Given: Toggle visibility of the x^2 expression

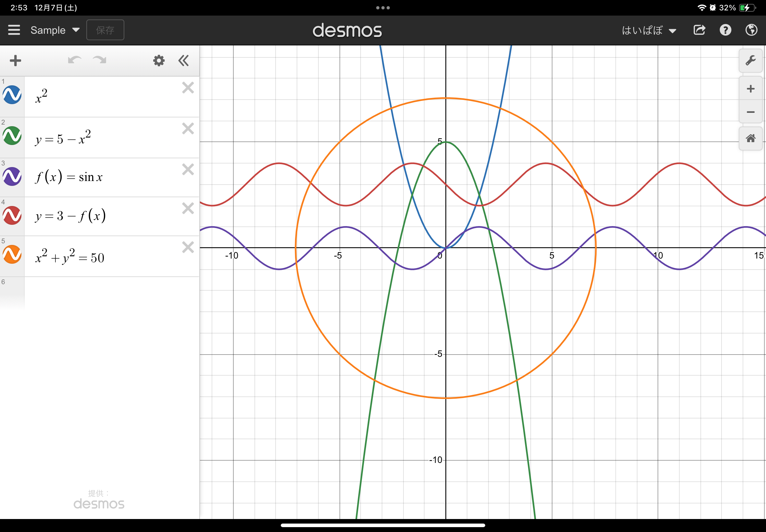Looking at the screenshot, I should [12, 95].
